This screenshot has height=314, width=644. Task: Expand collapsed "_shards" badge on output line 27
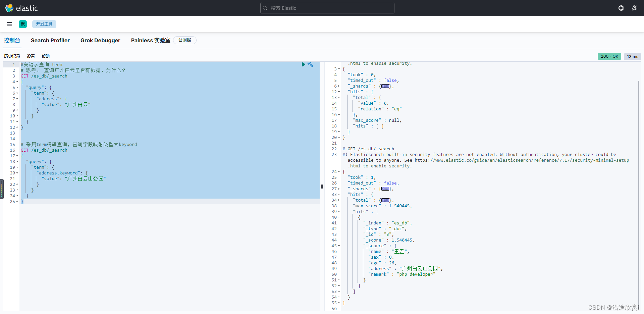[385, 189]
